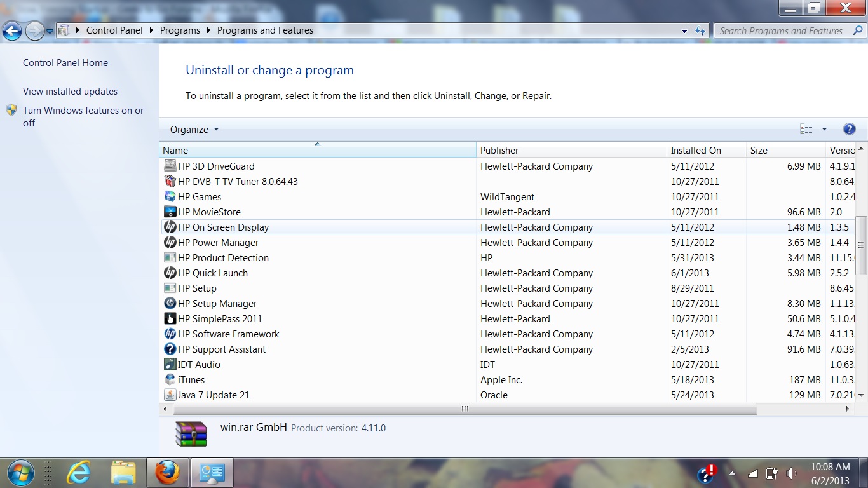Open the Windows Start orb
Image resolution: width=868 pixels, height=488 pixels.
click(20, 473)
